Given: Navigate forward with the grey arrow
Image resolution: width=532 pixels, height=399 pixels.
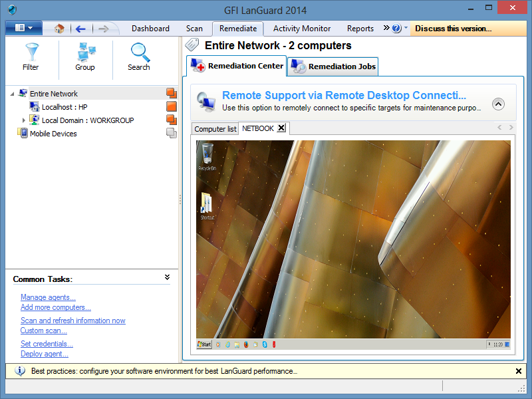Looking at the screenshot, I should pyautogui.click(x=103, y=29).
